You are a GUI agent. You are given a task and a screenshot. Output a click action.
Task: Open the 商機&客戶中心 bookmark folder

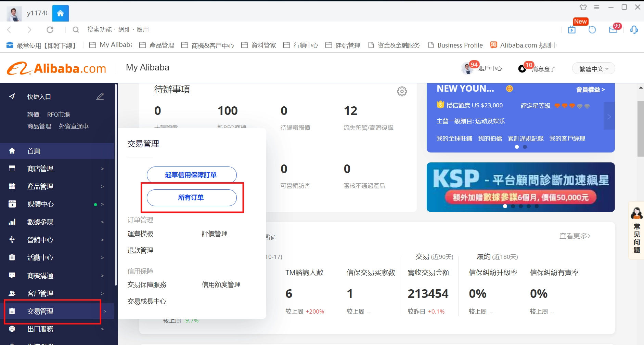click(x=208, y=45)
